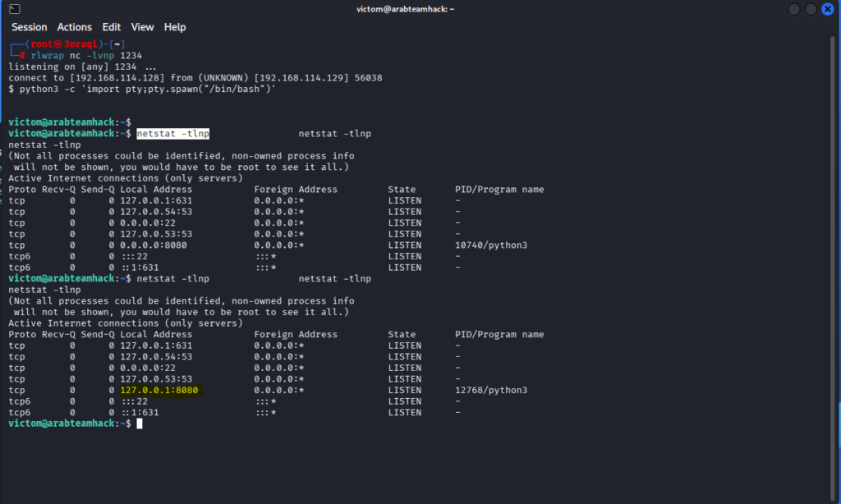The width and height of the screenshot is (841, 504).
Task: Click the 10740/python3 process entry
Action: coord(491,245)
